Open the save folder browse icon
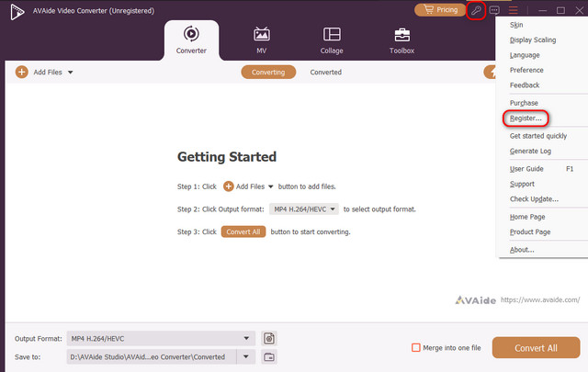Viewport: 588px width, 372px height. (268, 356)
